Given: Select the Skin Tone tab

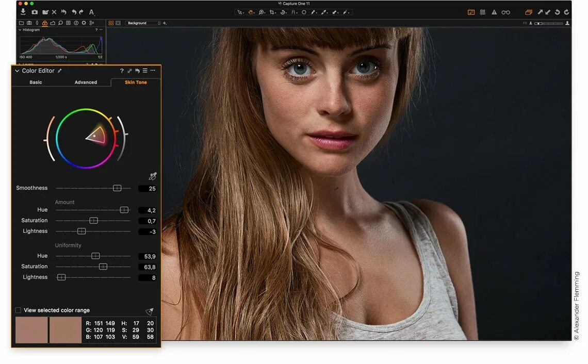Looking at the screenshot, I should (x=136, y=82).
